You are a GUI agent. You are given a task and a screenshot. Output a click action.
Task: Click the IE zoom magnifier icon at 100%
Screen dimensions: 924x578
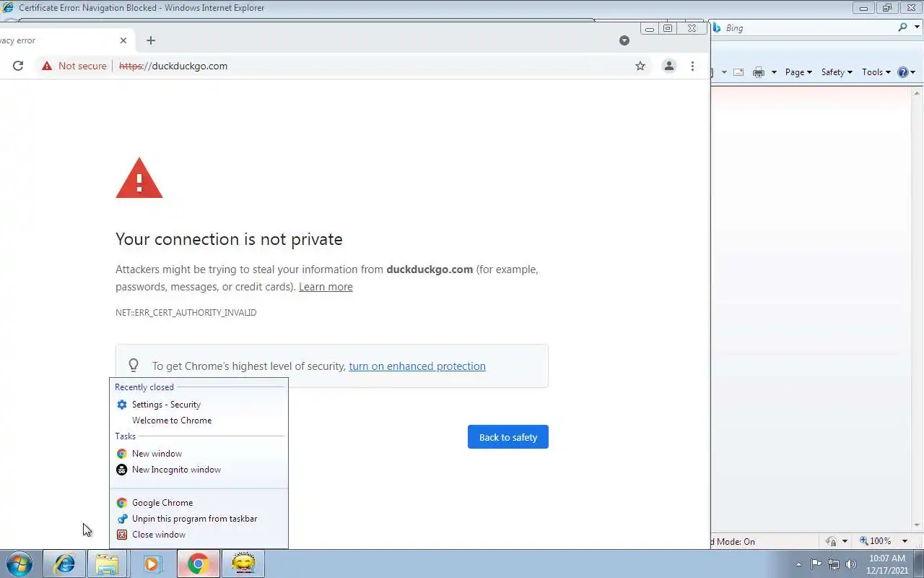point(863,541)
